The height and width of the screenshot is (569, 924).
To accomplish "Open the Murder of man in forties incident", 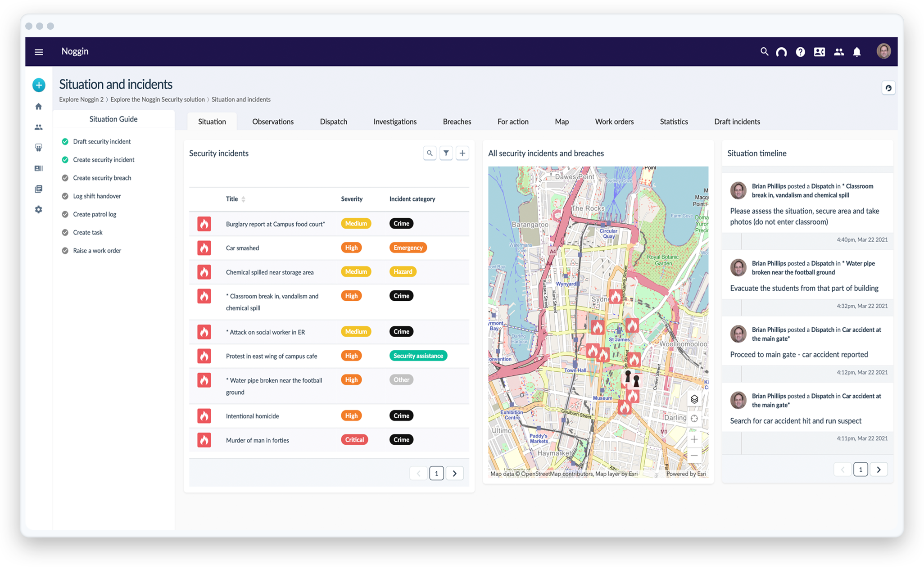I will tap(257, 440).
